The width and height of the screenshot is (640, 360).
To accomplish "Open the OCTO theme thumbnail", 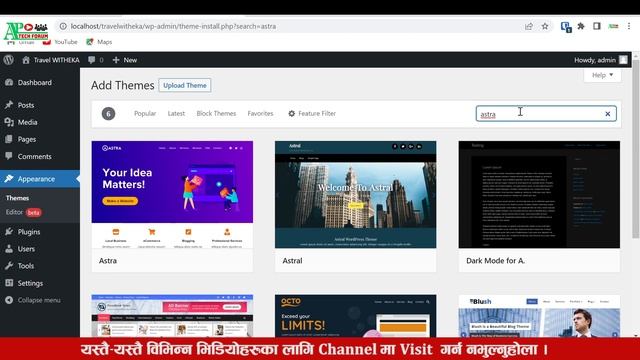I will coord(356,316).
